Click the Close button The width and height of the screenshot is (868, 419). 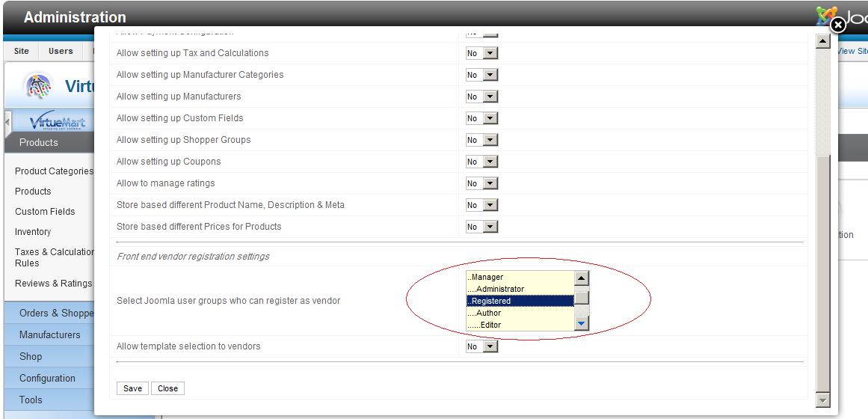[167, 388]
